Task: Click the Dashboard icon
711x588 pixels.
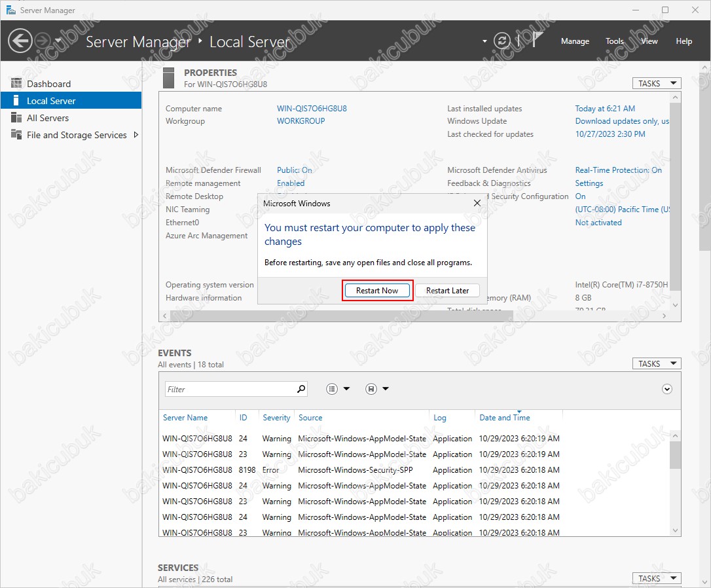Action: [16, 83]
